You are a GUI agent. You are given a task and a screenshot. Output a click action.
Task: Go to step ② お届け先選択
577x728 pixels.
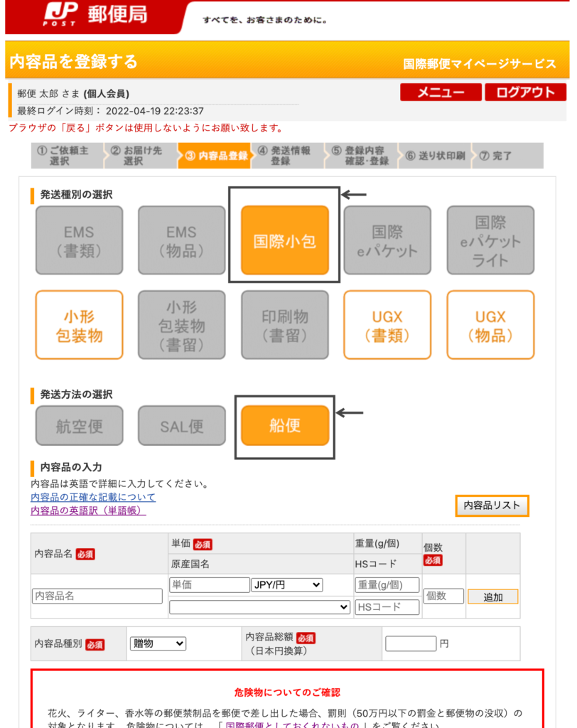[x=141, y=156]
